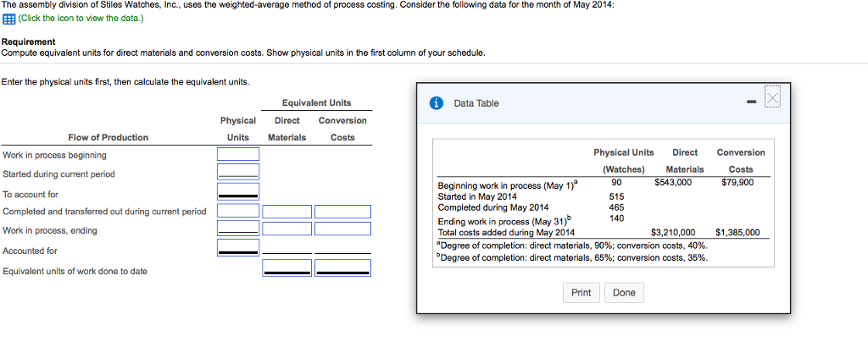The width and height of the screenshot is (868, 353).
Task: Select Equivalent units to date conversion costs field
Action: pos(342,268)
